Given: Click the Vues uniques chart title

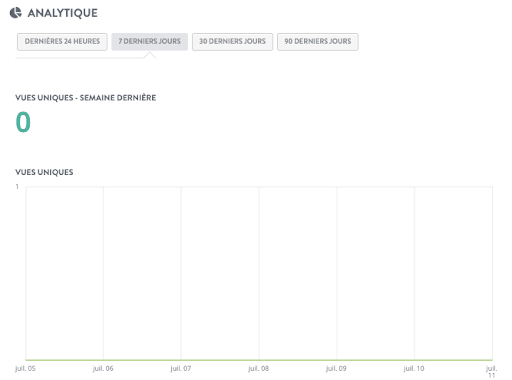Looking at the screenshot, I should click(44, 172).
